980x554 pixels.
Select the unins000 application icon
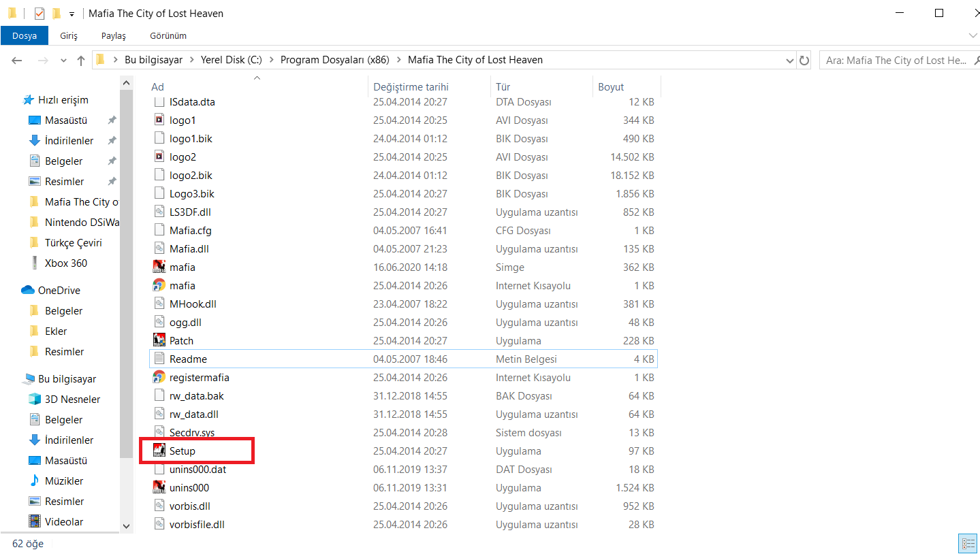(159, 487)
